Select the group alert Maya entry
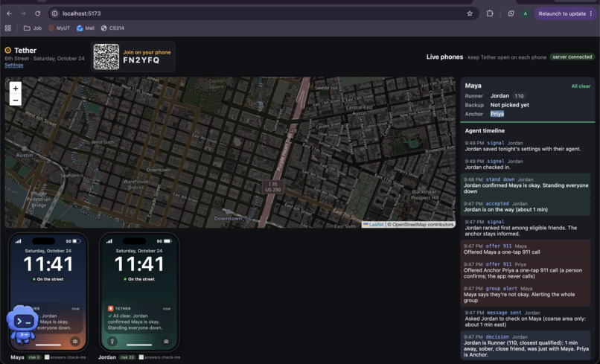 pos(526,294)
